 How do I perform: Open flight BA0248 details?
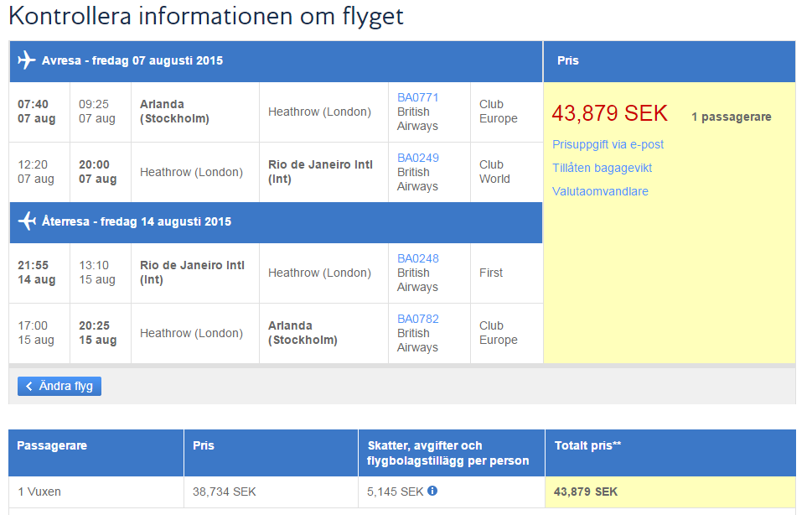(417, 258)
